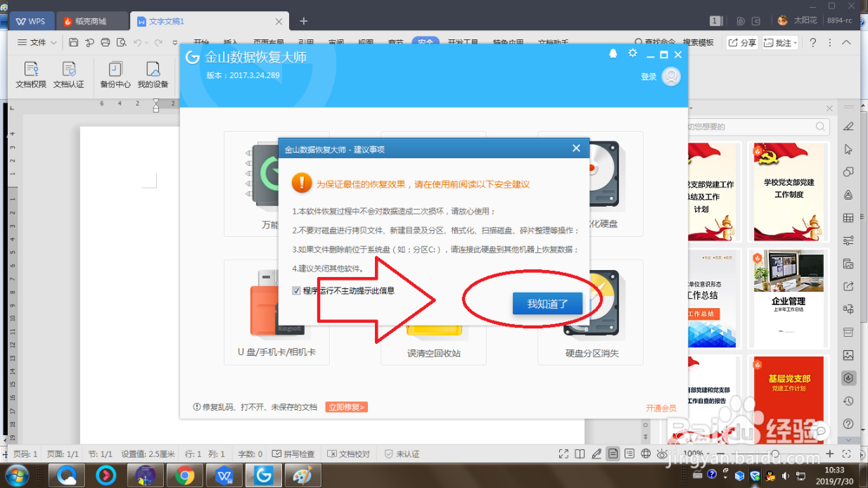
Task: Switch to reading layout view icon
Action: pyautogui.click(x=580, y=453)
